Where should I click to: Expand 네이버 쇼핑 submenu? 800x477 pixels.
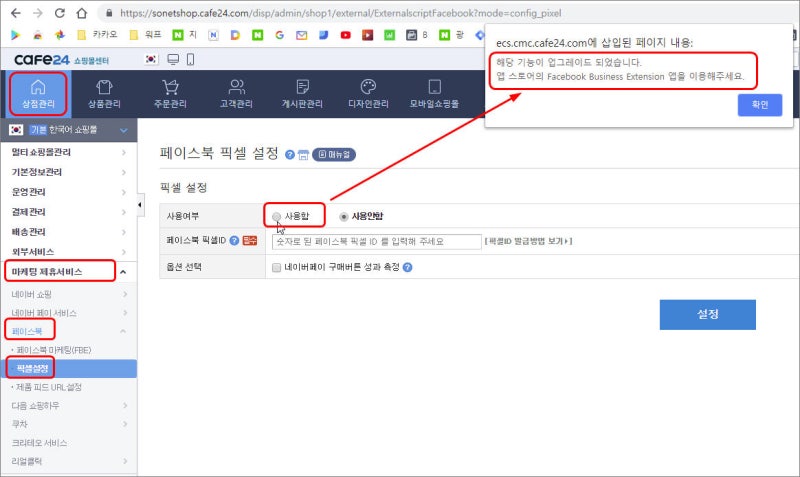69,294
